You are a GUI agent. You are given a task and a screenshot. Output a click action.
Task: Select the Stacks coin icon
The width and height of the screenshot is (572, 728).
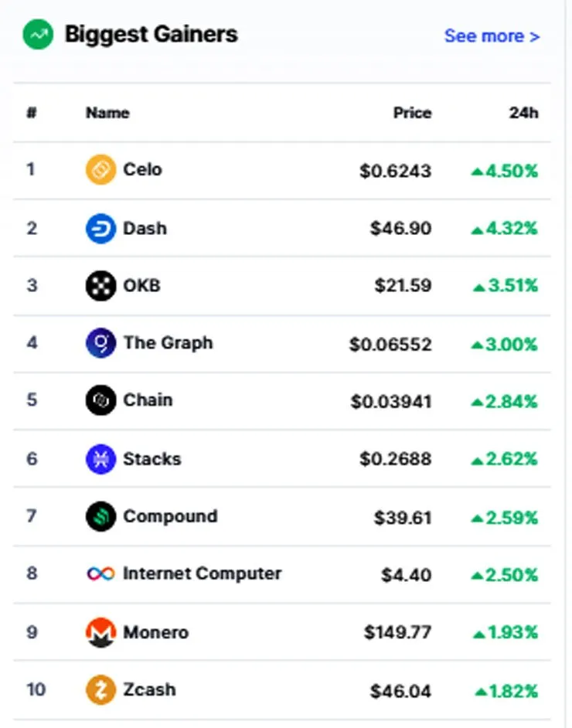(100, 459)
